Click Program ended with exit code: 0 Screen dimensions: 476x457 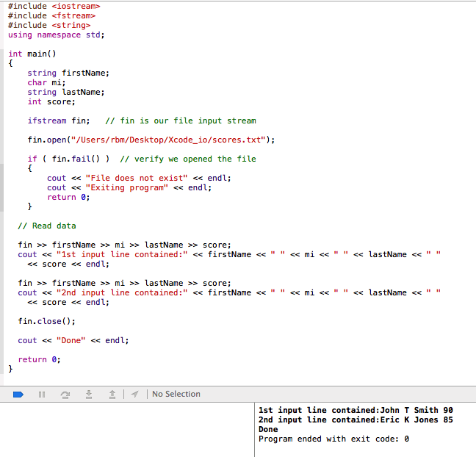tap(333, 439)
